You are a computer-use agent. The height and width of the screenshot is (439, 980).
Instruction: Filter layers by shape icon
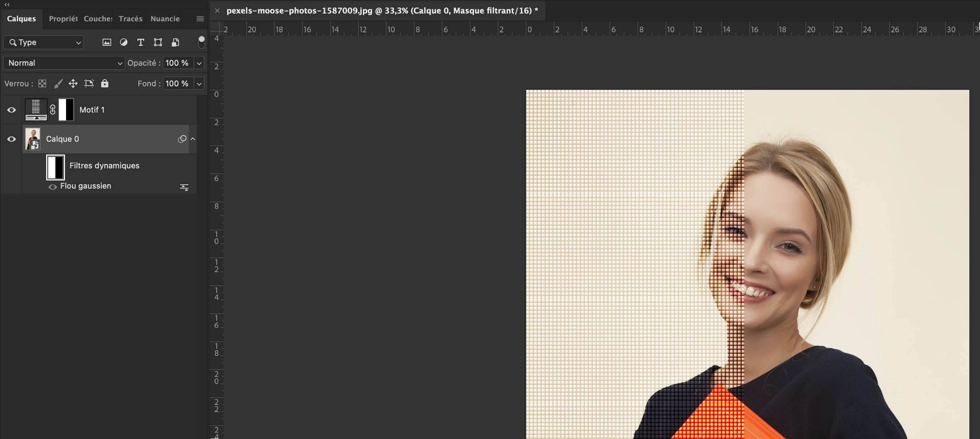click(158, 42)
